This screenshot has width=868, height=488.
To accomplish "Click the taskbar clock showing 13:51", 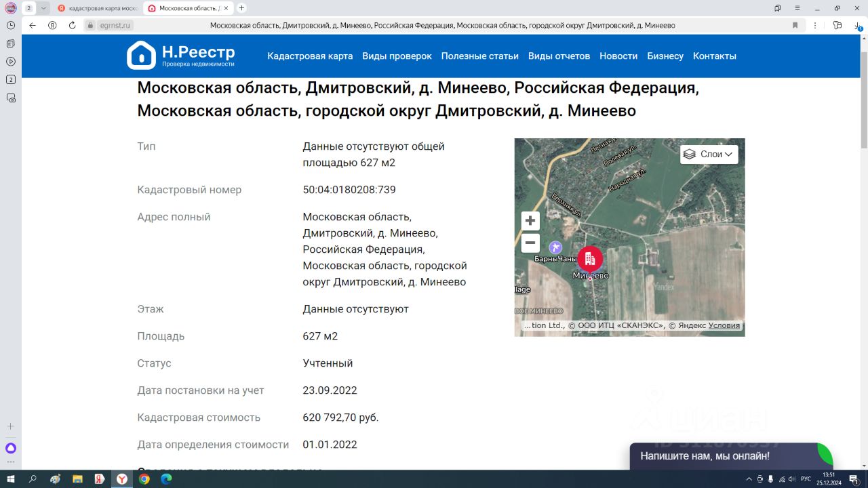I will pyautogui.click(x=829, y=479).
